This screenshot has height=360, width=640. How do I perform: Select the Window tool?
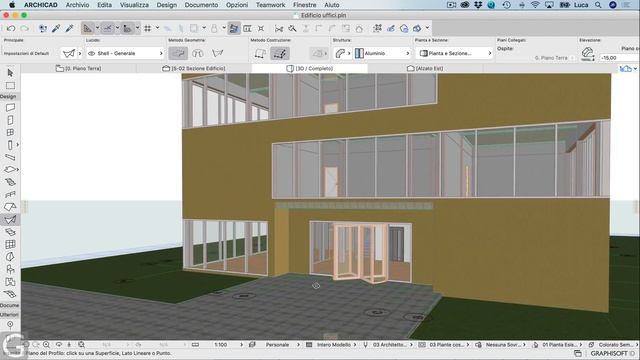pos(10,132)
